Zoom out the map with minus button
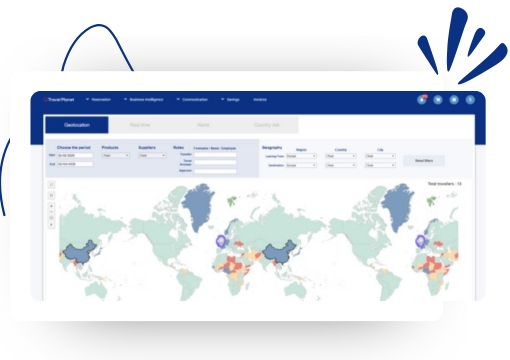 (51, 212)
